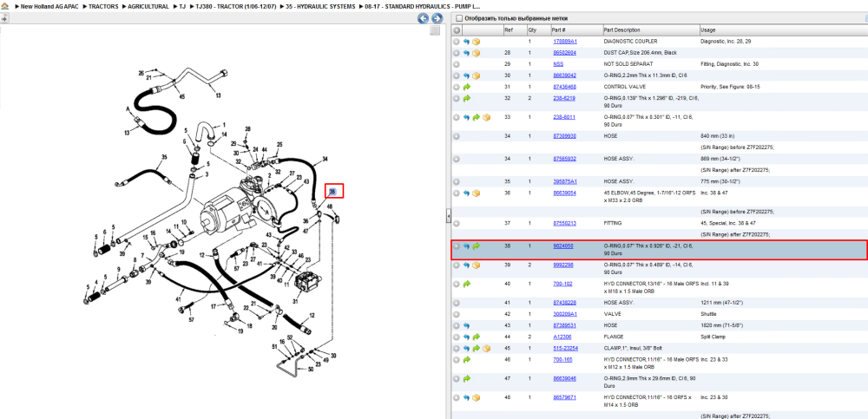Image resolution: width=868 pixels, height=419 pixels.
Task: Go to next figure with right arrow
Action: (437, 18)
